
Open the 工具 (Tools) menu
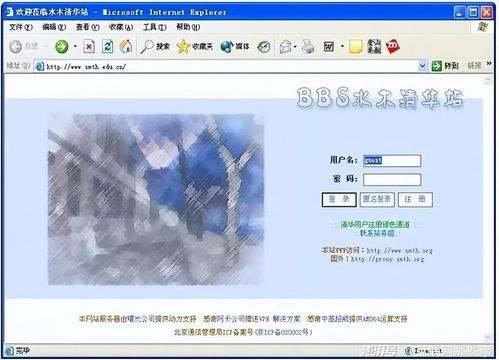[154, 27]
